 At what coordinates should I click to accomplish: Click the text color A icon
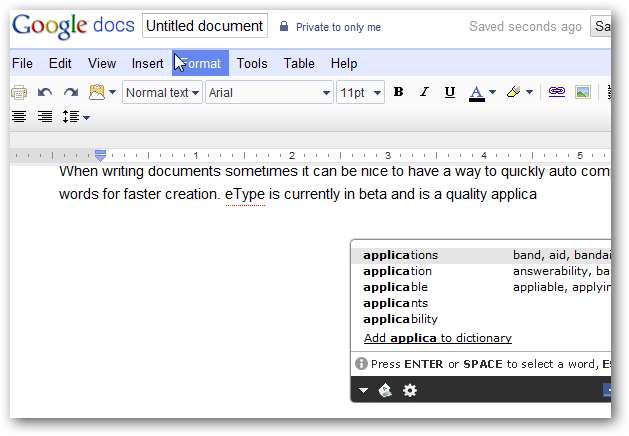(x=477, y=93)
